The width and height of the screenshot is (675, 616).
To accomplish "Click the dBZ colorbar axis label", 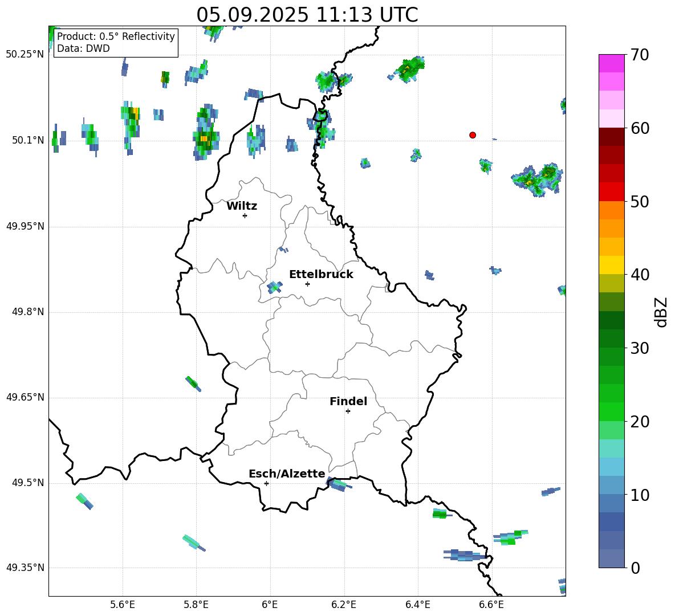I will [661, 312].
